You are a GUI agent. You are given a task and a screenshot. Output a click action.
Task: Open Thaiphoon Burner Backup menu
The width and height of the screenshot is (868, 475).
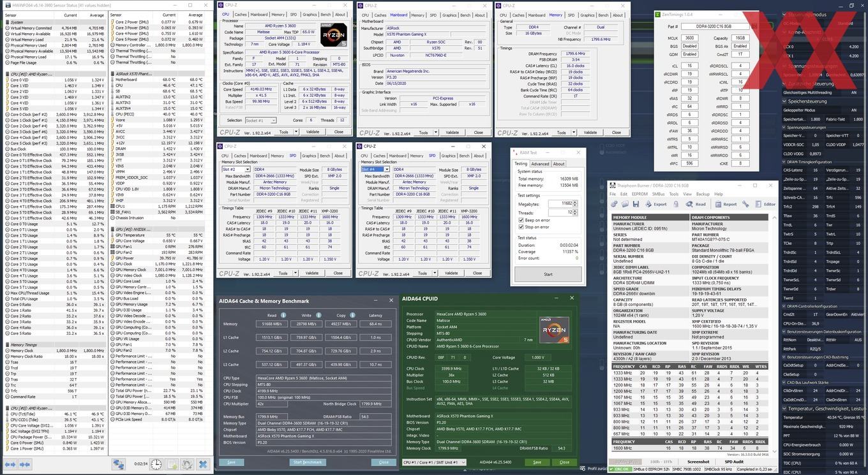tap(703, 194)
